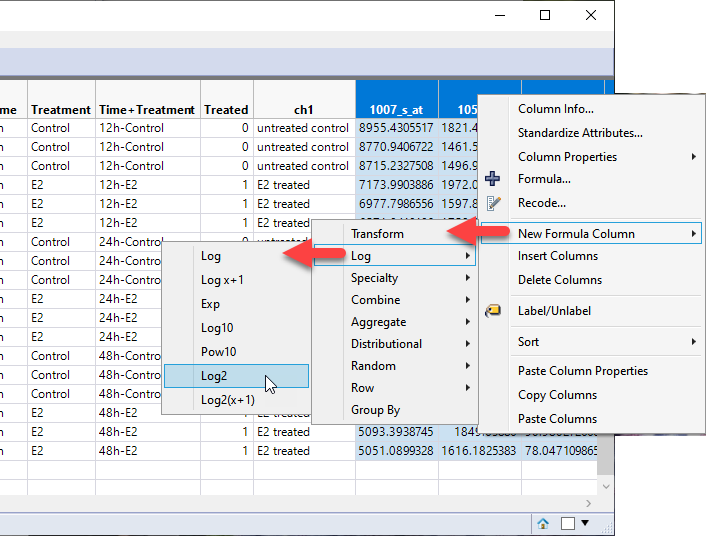Image resolution: width=706 pixels, height=536 pixels.
Task: Click the home icon in status bar
Action: 543,523
